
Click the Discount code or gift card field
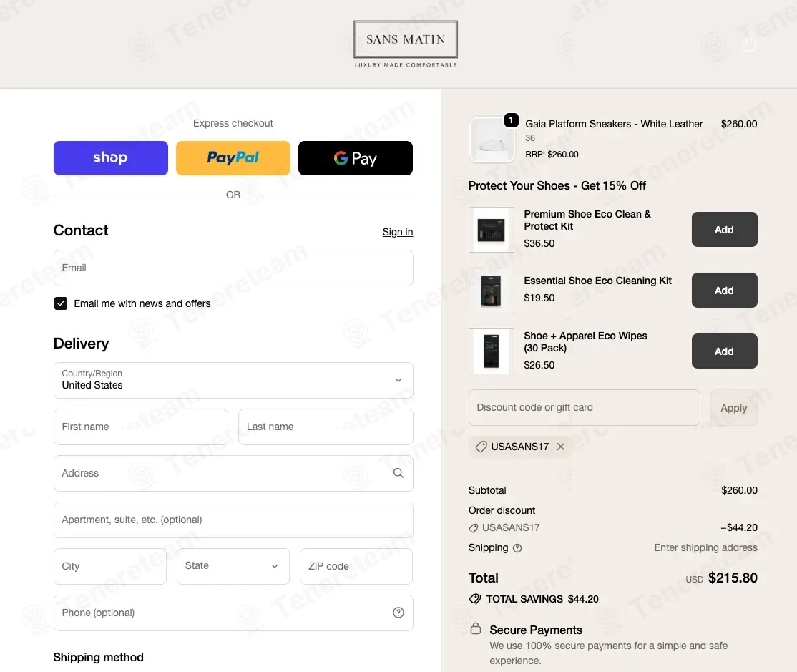(584, 408)
